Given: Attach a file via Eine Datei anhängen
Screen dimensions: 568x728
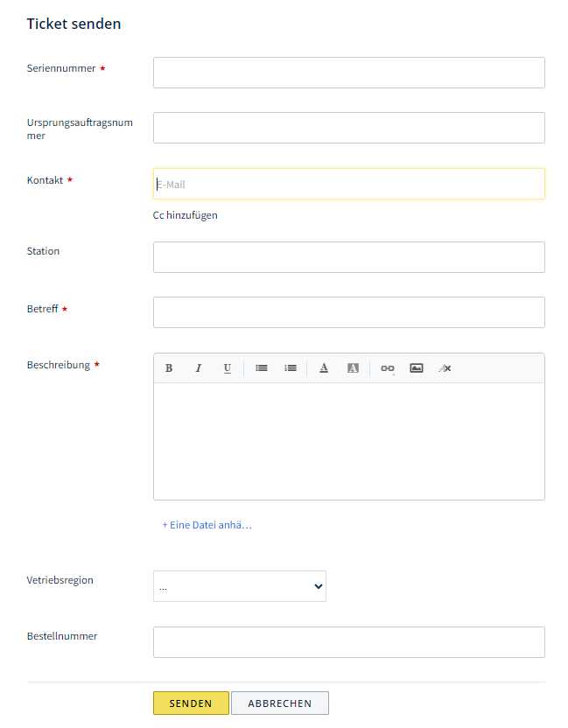Looking at the screenshot, I should (207, 525).
